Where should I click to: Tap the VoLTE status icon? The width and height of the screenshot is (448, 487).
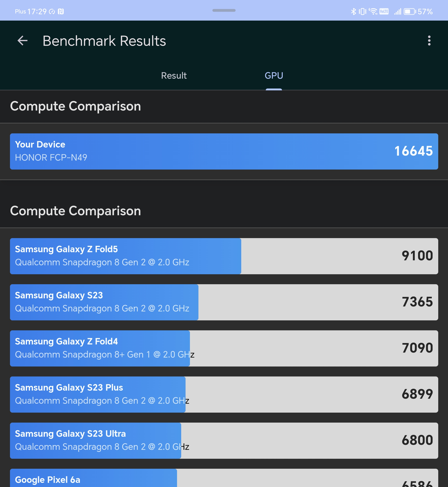click(384, 11)
